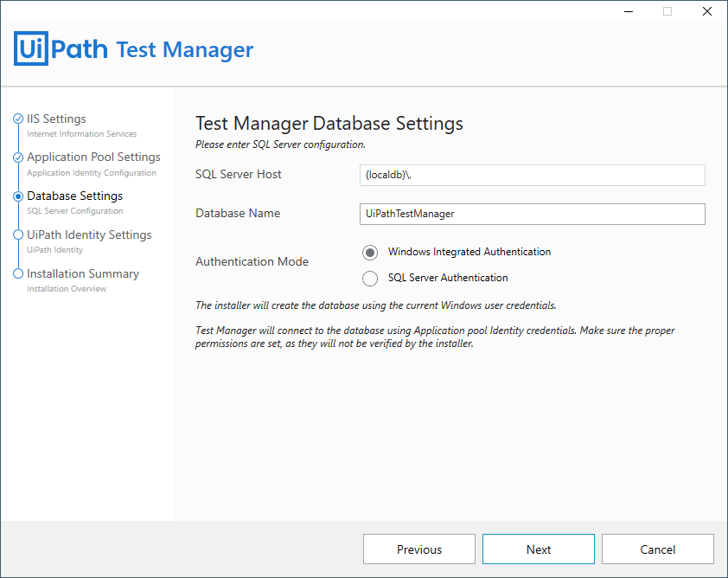Image resolution: width=728 pixels, height=578 pixels.
Task: Click the Next button
Action: [539, 549]
